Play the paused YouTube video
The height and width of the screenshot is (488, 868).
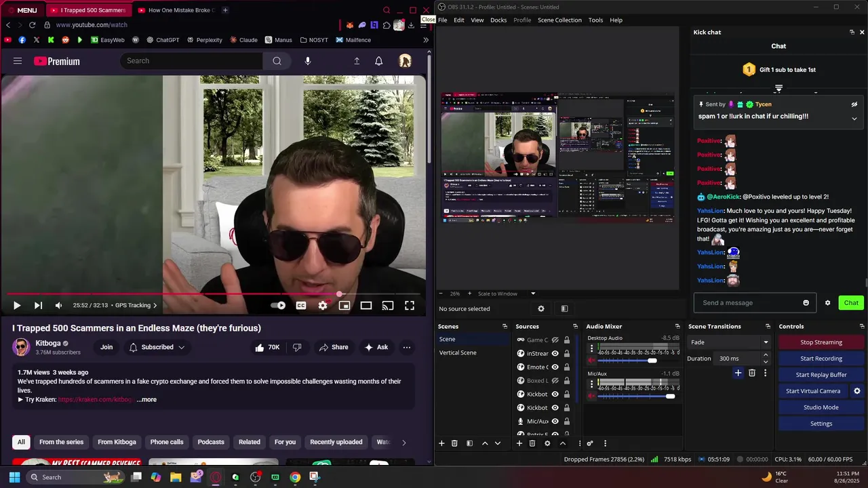(x=17, y=306)
